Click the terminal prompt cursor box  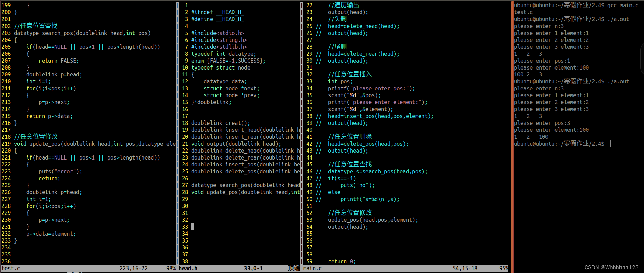coord(609,144)
